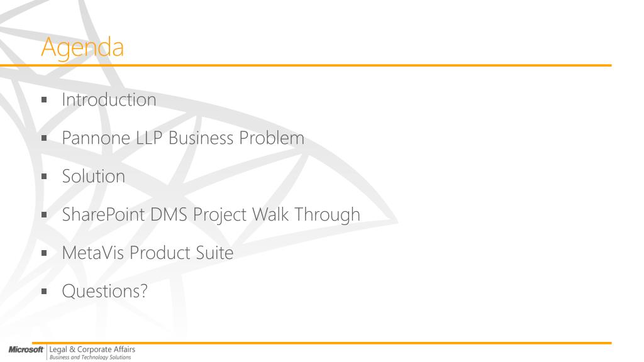Click the bullet marker beside Pannone LLP
The width and height of the screenshot is (644, 362).
[x=44, y=138]
